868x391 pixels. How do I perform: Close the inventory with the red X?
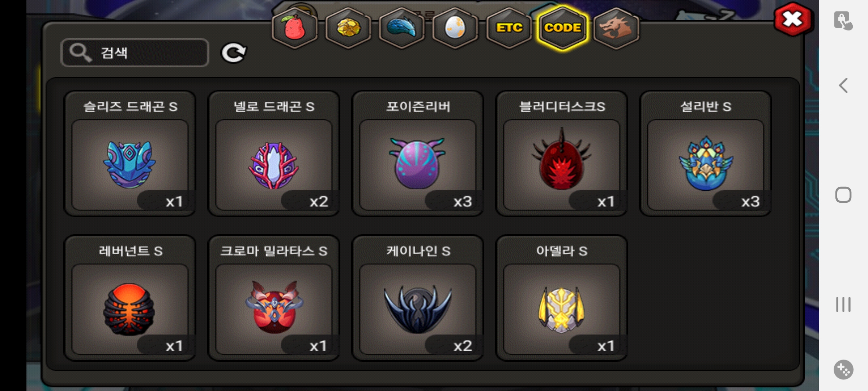(792, 19)
